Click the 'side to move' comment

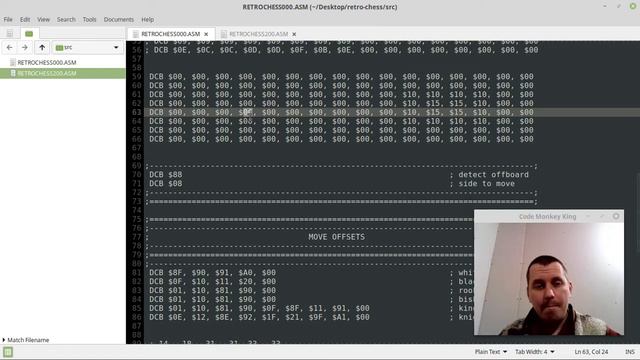pyautogui.click(x=486, y=184)
